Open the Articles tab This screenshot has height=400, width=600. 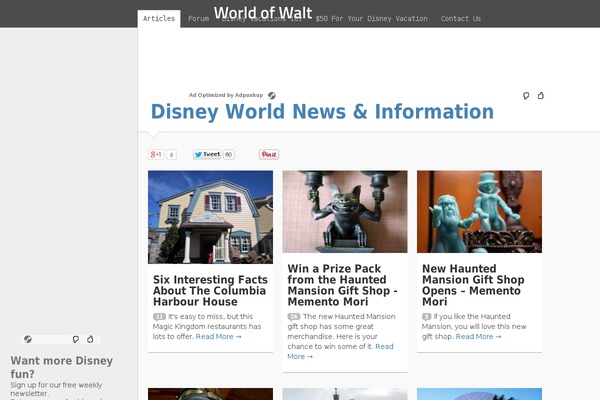pos(159,18)
